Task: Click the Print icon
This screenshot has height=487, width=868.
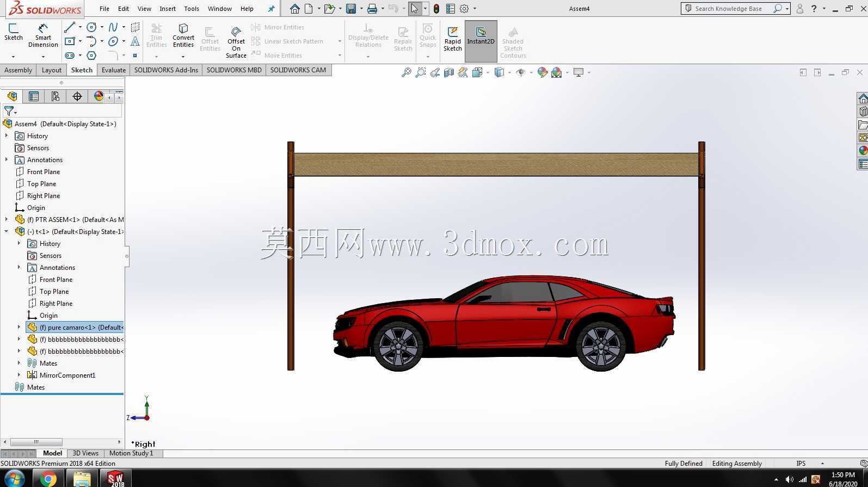Action: [372, 9]
